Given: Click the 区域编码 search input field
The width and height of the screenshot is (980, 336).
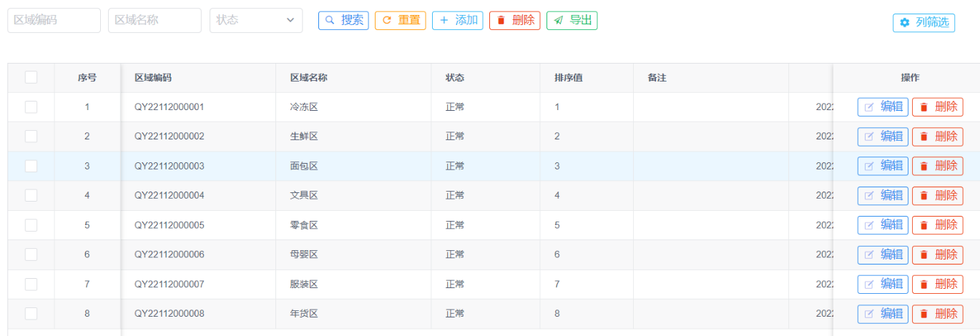Looking at the screenshot, I should pyautogui.click(x=54, y=21).
